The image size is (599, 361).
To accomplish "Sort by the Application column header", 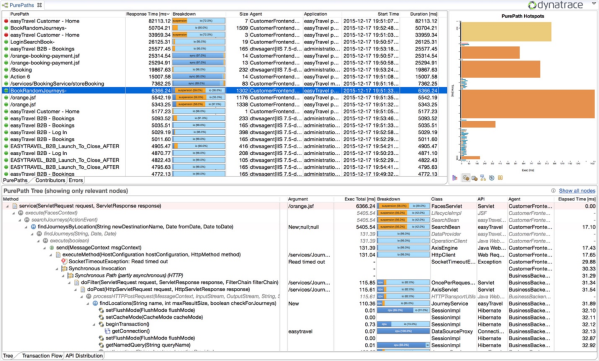I will pos(322,14).
